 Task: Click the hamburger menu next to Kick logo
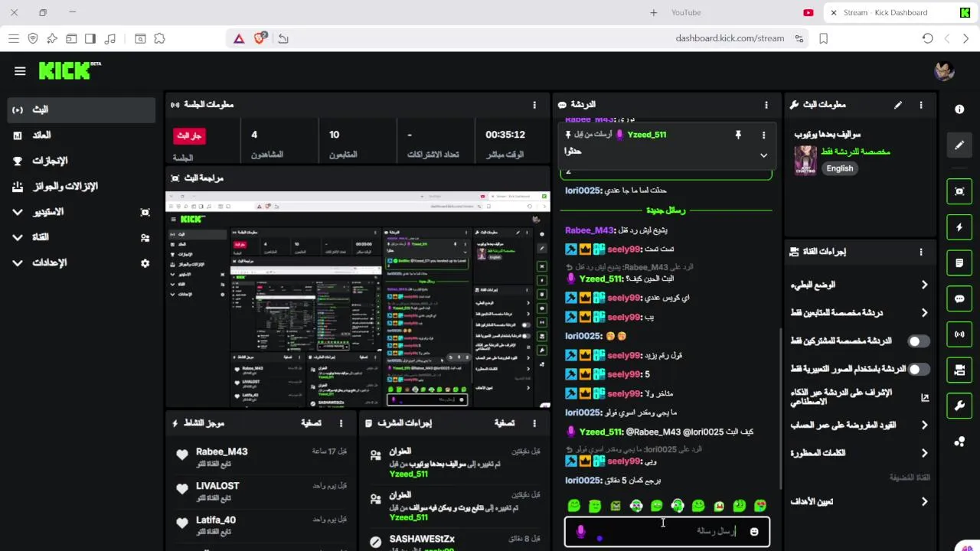(x=20, y=71)
